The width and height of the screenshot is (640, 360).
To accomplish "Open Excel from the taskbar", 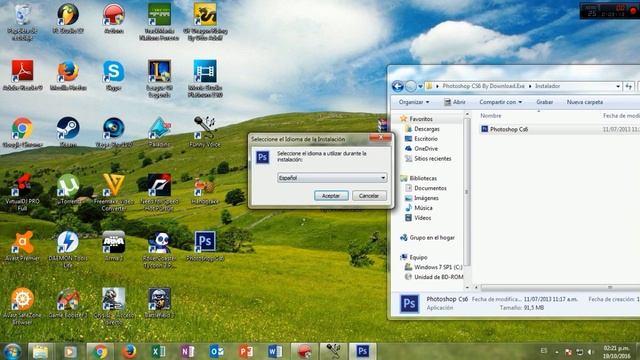I will click(159, 351).
